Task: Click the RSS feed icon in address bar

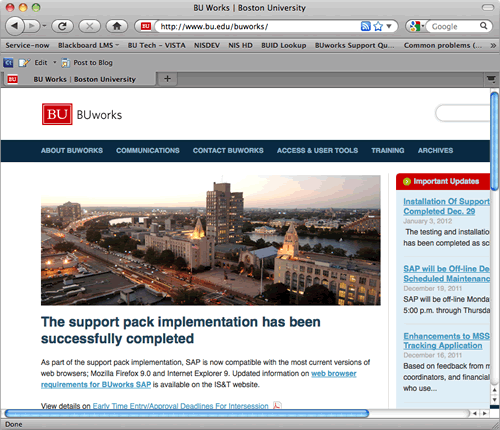Action: [365, 26]
